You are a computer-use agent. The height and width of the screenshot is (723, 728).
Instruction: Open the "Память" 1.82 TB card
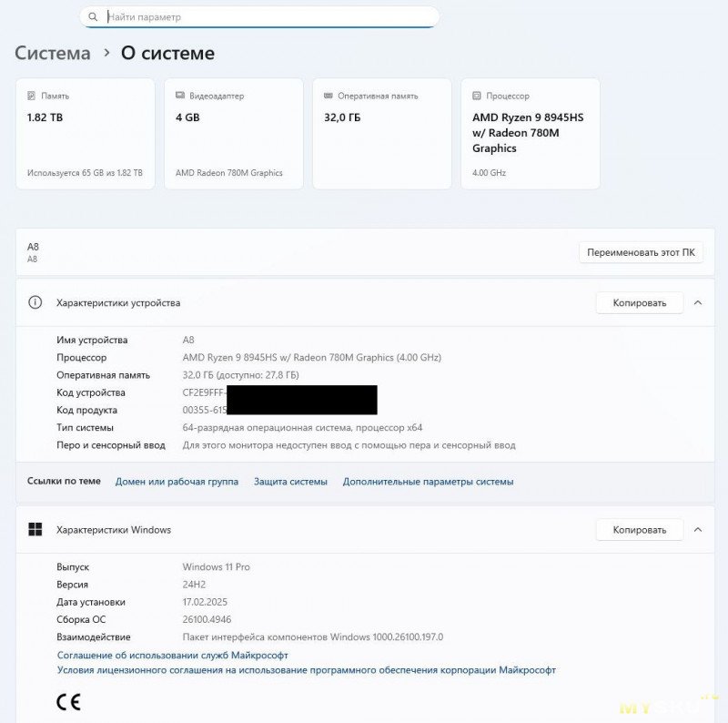coord(85,134)
